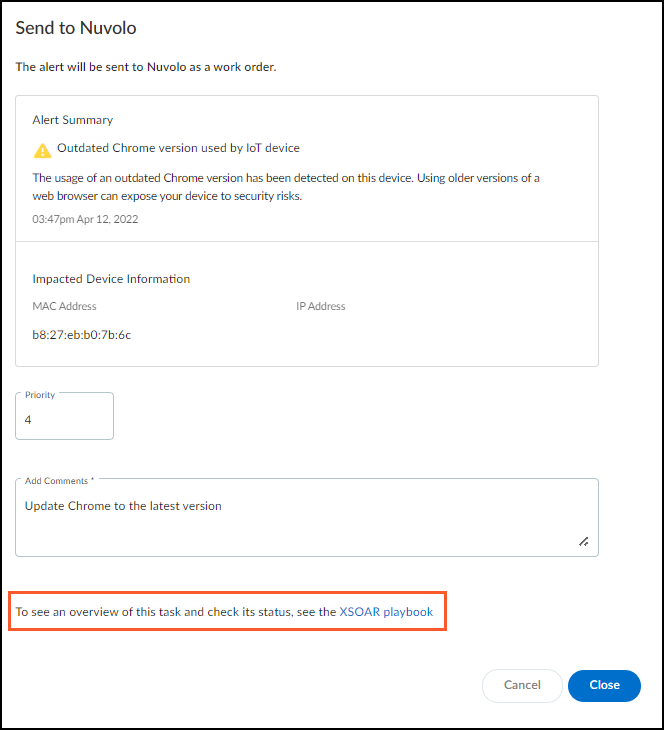The image size is (664, 730).
Task: Focus the Priority input field
Action: pos(64,421)
